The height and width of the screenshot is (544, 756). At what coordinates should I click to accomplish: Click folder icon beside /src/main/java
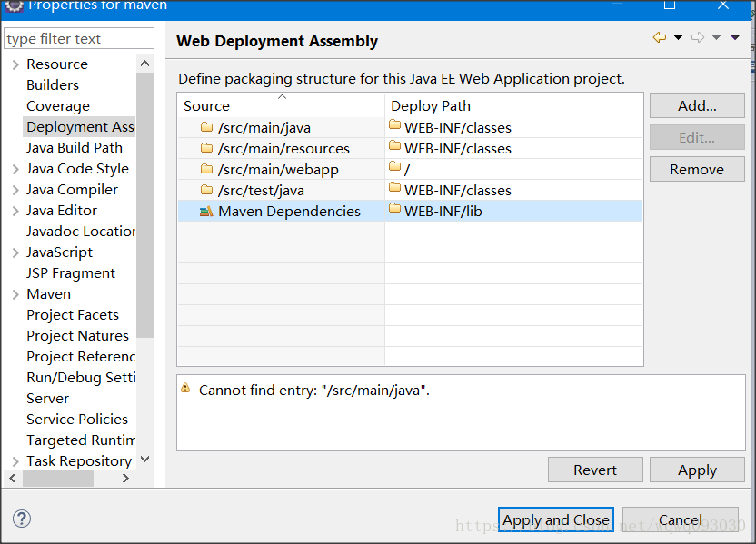coord(206,127)
